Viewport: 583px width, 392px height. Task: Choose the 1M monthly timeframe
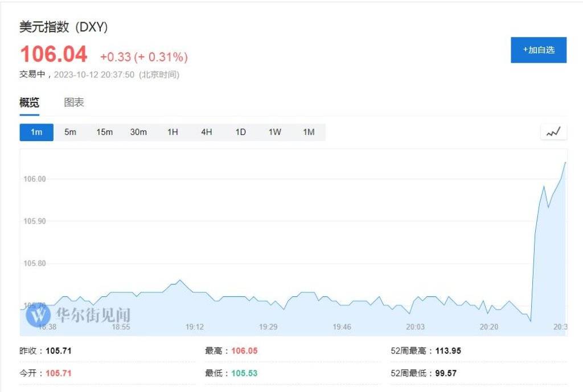tap(309, 132)
